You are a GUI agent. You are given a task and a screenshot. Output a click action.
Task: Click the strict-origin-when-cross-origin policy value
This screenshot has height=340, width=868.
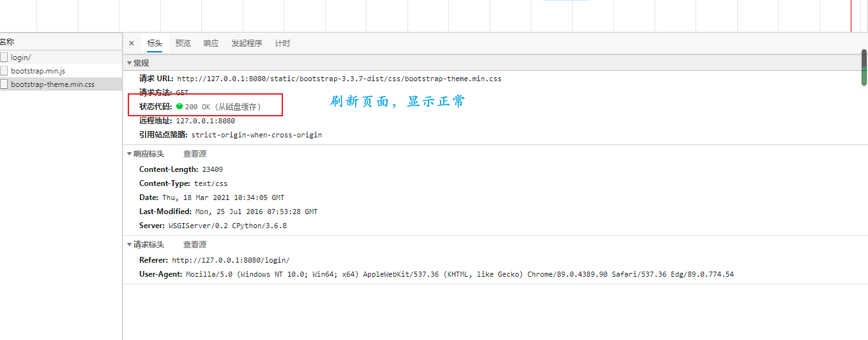(257, 135)
